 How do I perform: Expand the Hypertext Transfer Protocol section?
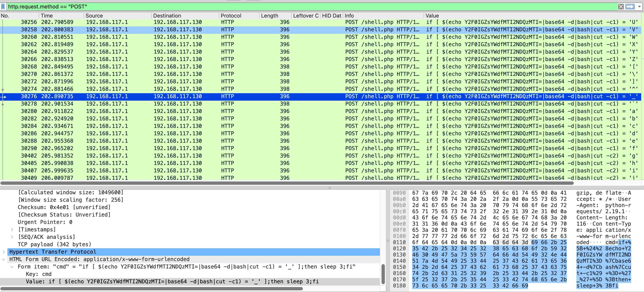pyautogui.click(x=4, y=252)
